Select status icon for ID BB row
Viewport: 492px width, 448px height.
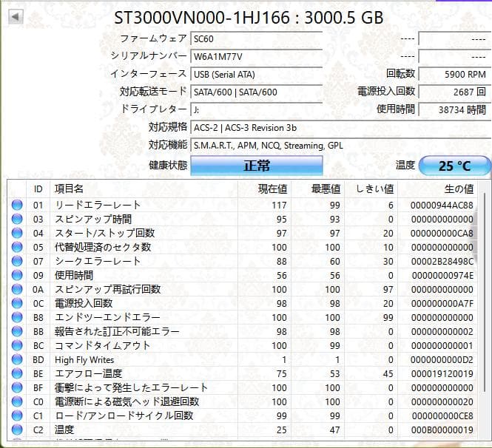pyautogui.click(x=17, y=331)
